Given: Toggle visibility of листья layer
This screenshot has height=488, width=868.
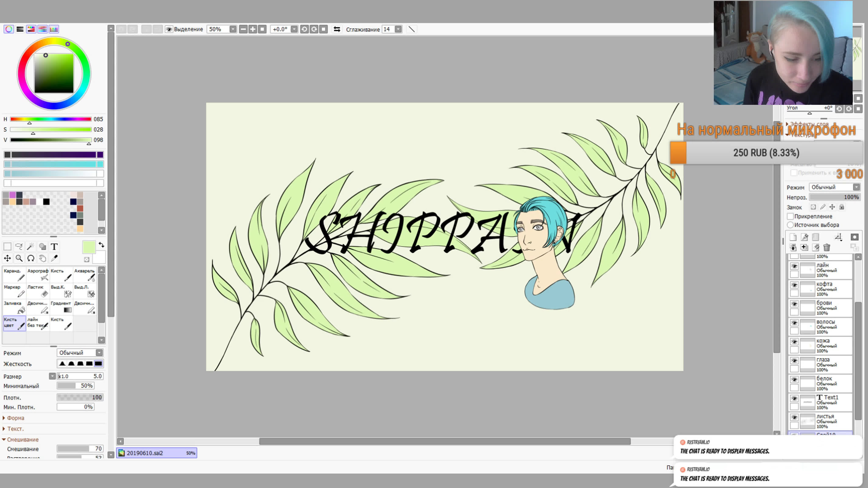Looking at the screenshot, I should (794, 418).
